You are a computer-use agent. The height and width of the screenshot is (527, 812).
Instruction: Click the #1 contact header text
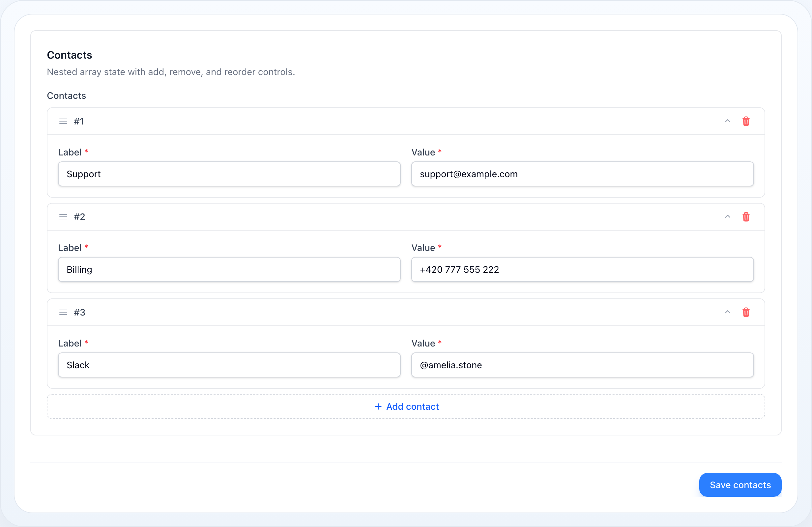click(x=79, y=122)
